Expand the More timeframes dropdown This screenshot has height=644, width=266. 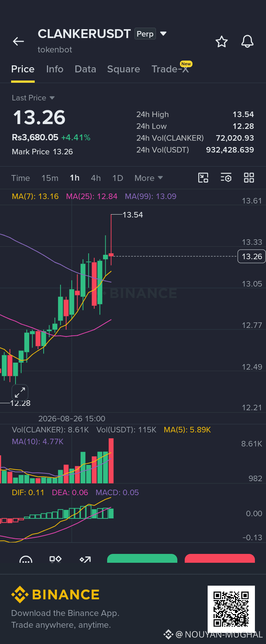tap(149, 178)
